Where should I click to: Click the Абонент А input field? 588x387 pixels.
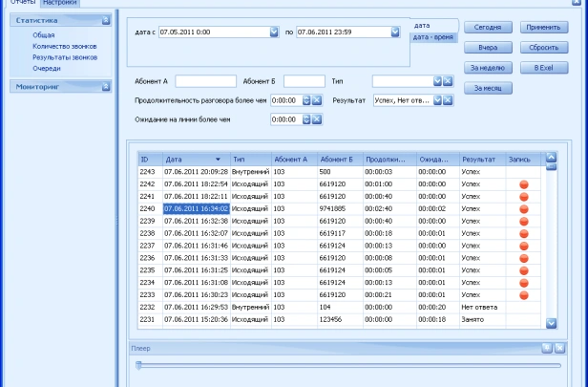(x=205, y=80)
